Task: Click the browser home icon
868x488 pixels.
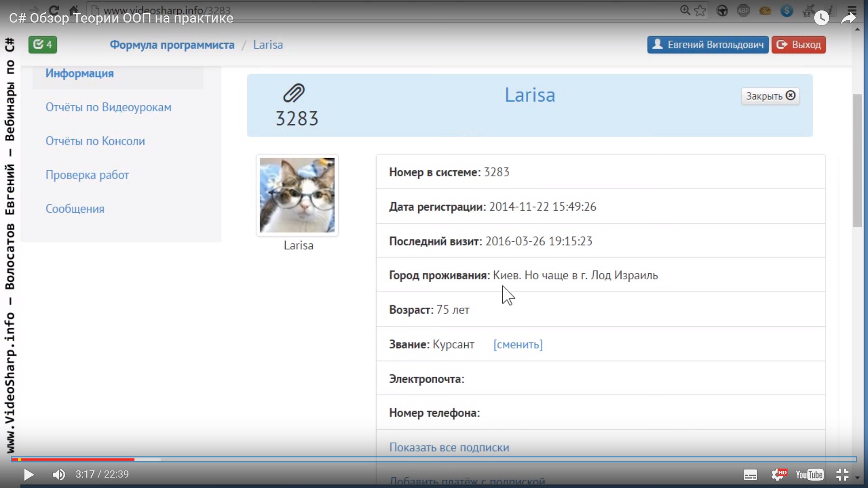Action: pyautogui.click(x=74, y=9)
